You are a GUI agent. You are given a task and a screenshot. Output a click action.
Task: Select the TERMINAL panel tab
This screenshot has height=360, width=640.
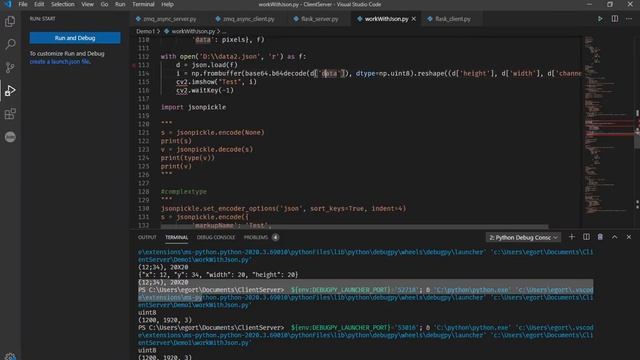(x=176, y=237)
